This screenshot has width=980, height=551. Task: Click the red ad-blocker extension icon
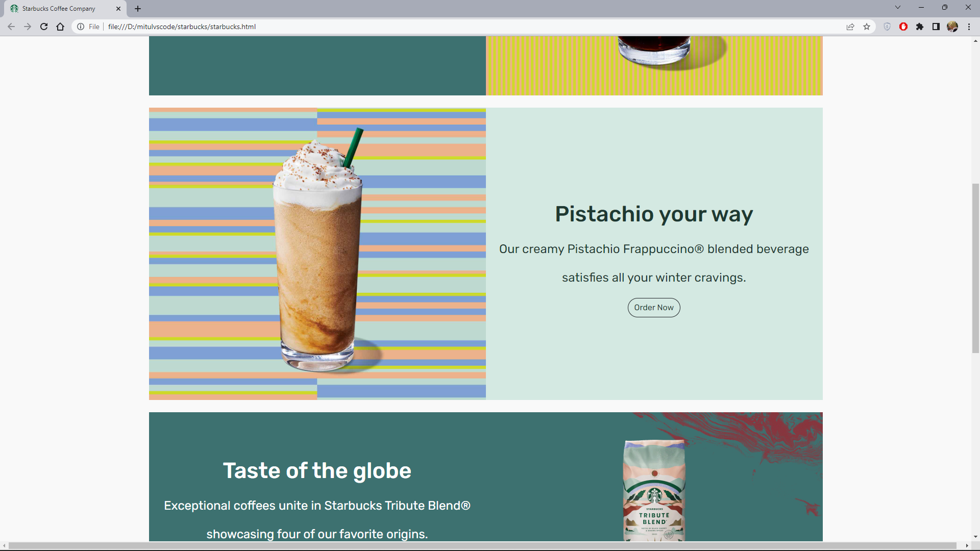[x=903, y=27]
